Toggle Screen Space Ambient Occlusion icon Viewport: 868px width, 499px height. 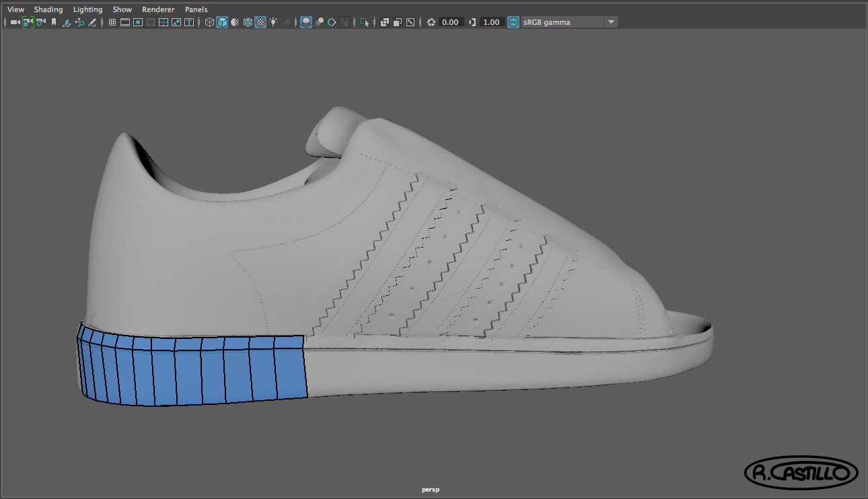tap(306, 22)
